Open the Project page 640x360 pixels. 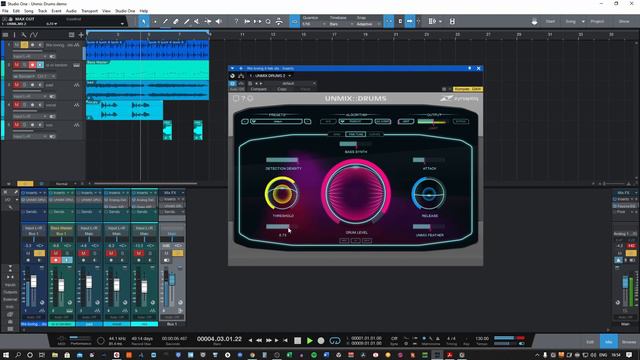(597, 21)
